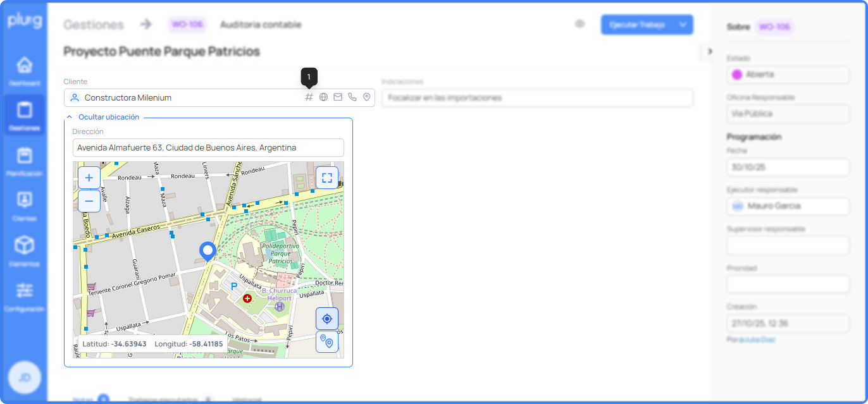Open the Supervisor responsable field

(x=788, y=245)
